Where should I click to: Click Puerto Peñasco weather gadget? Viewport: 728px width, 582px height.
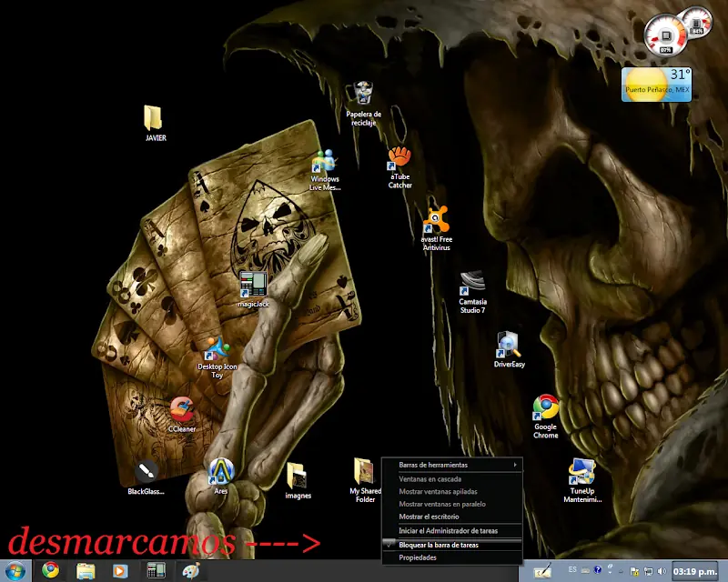pyautogui.click(x=656, y=85)
